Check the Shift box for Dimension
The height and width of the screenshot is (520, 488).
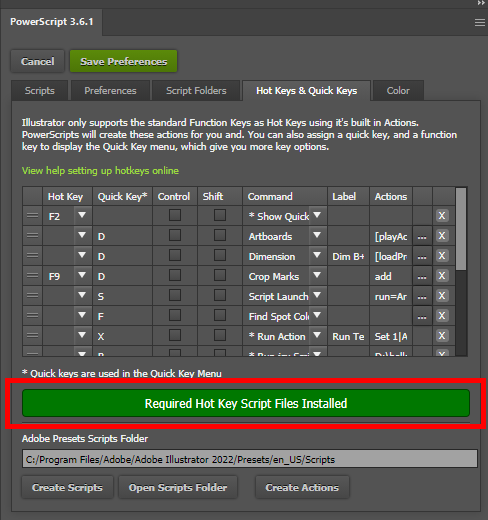click(x=220, y=255)
